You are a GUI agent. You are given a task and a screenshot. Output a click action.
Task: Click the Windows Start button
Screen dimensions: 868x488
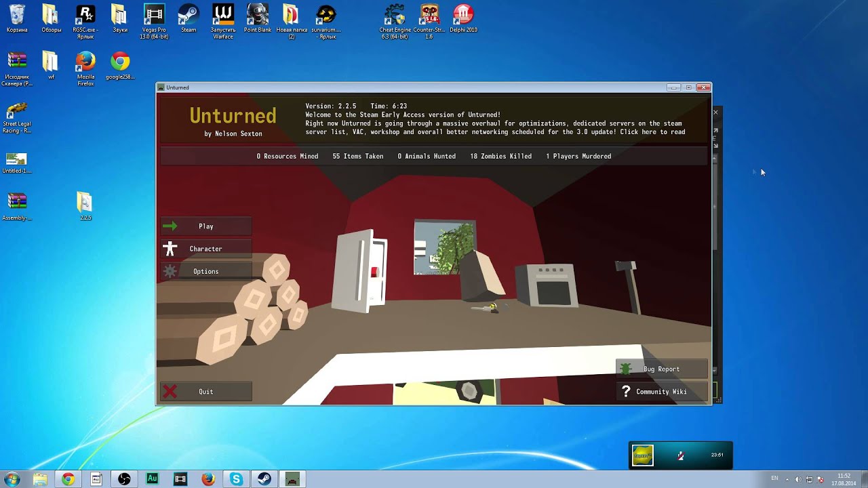pyautogui.click(x=12, y=479)
